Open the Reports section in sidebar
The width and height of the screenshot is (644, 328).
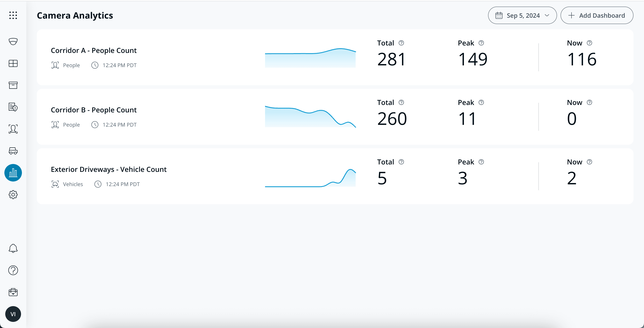click(13, 107)
